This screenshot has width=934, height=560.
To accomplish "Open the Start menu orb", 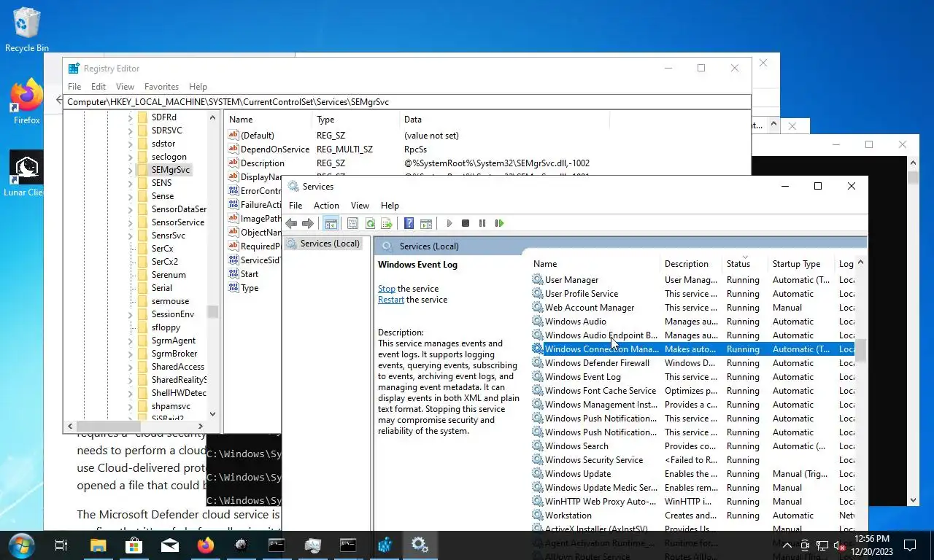I will coord(21,545).
